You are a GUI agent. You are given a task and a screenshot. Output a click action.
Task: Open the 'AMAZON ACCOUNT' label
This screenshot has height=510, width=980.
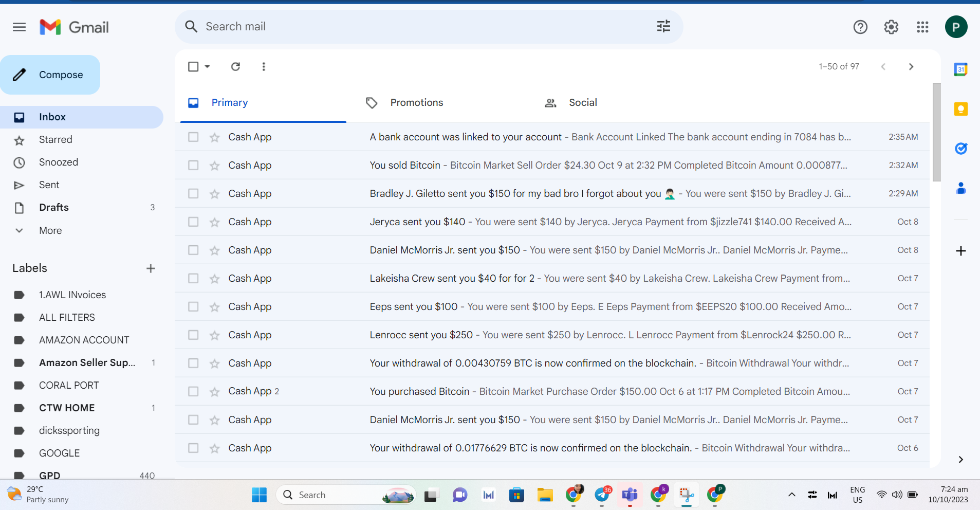click(84, 340)
